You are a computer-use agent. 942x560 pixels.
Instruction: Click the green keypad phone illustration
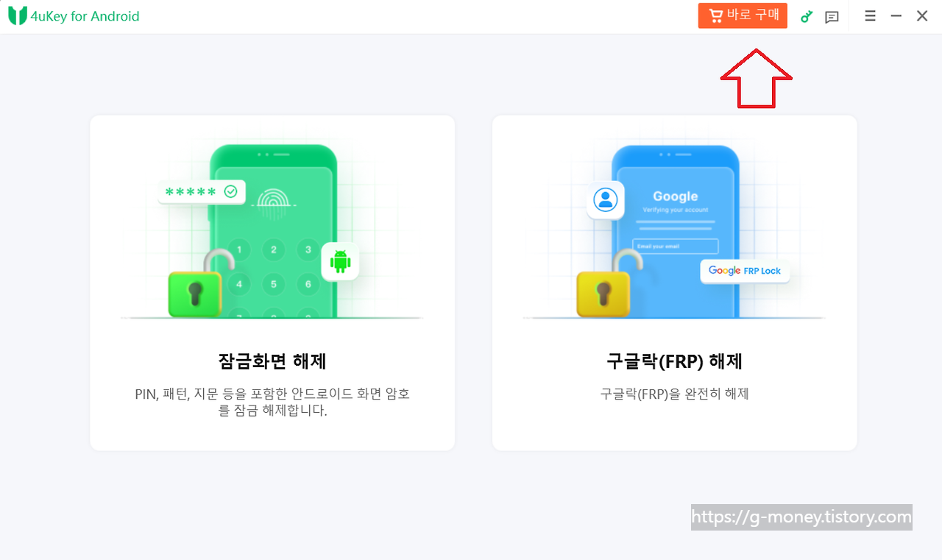[273, 231]
